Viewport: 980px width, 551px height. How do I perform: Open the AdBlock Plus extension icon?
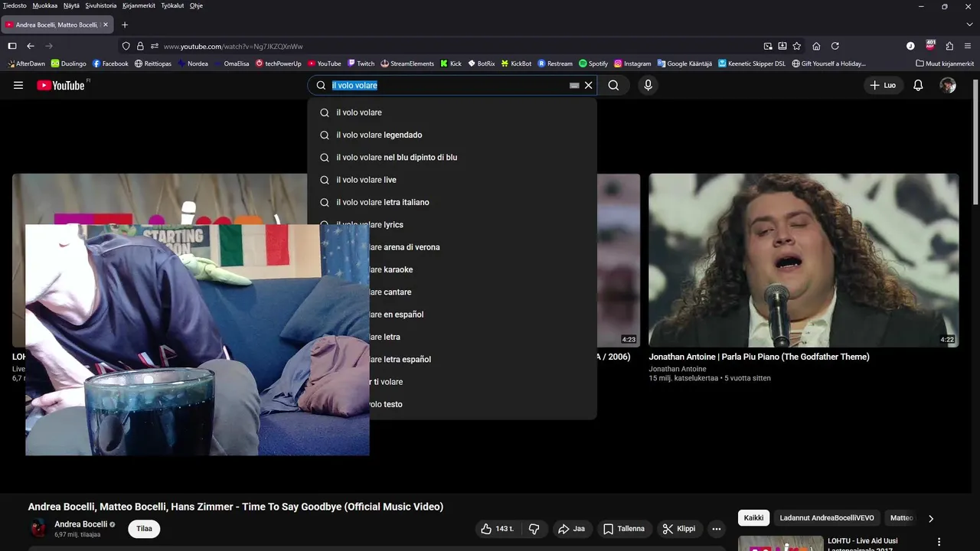pos(930,46)
